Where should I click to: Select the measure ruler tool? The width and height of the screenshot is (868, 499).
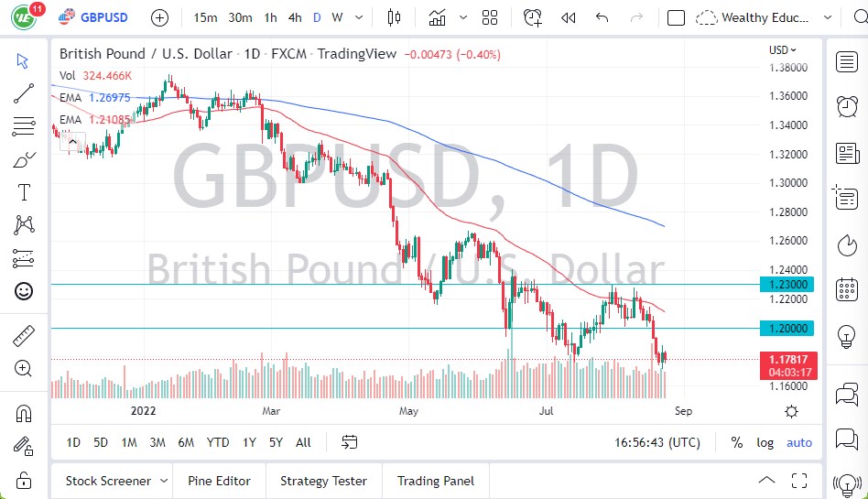pos(24,336)
